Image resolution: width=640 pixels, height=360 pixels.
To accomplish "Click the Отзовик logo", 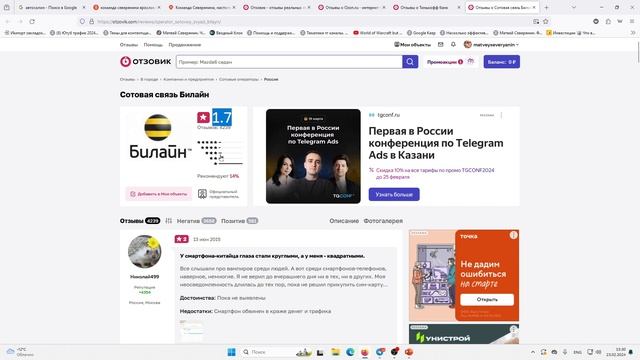I will pyautogui.click(x=145, y=62).
